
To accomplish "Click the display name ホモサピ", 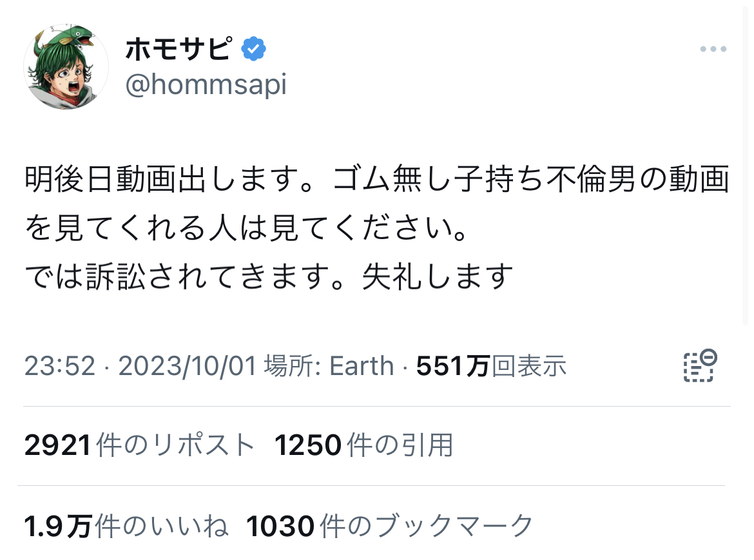I will click(178, 49).
